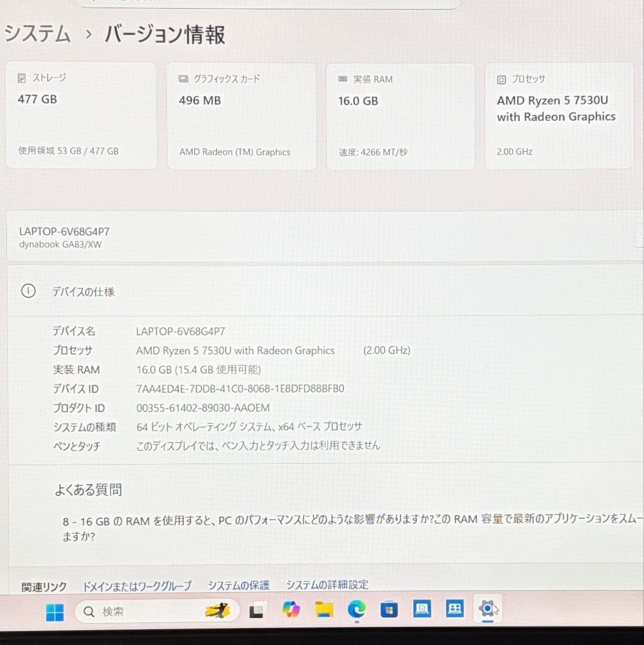The height and width of the screenshot is (645, 644).
Task: Click the Windows Start button
Action: click(54, 611)
